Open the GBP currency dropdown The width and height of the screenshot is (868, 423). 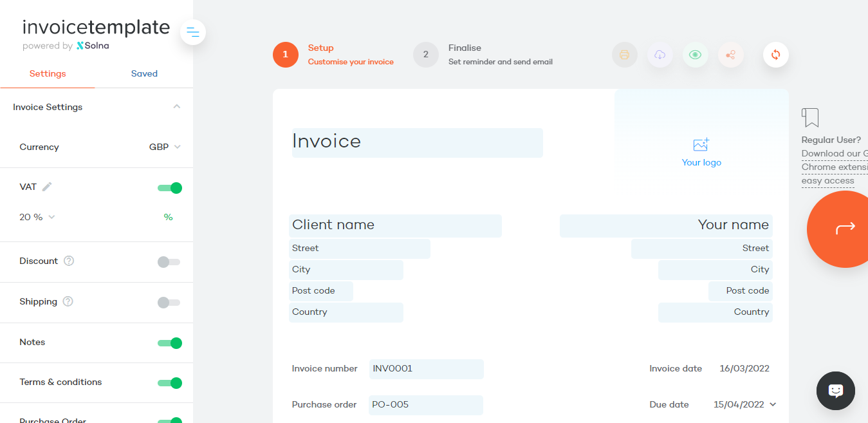[x=165, y=147]
